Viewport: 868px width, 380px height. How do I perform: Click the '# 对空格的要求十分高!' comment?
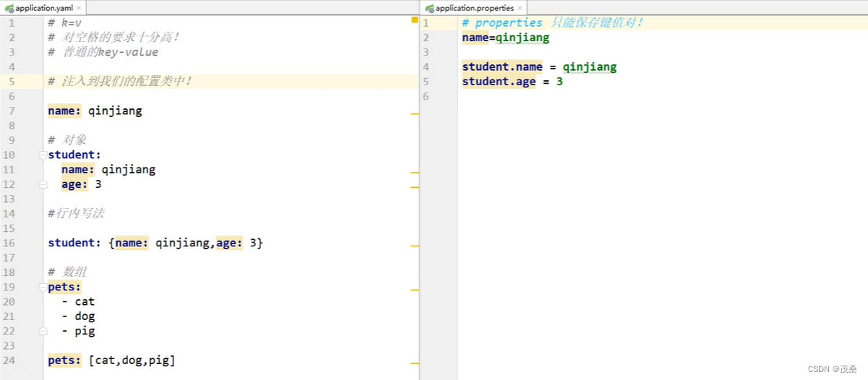click(x=113, y=38)
